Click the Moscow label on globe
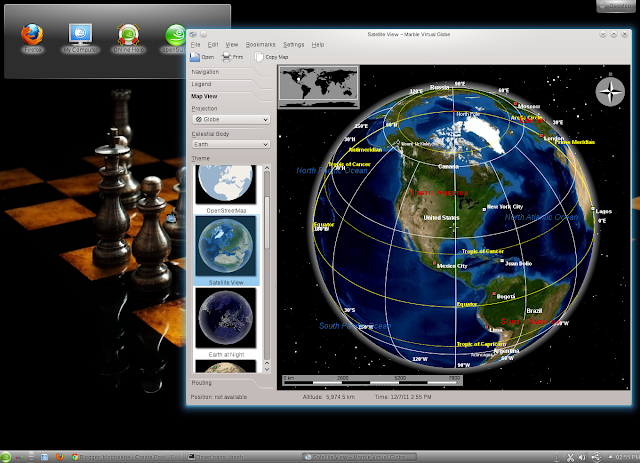Viewport: 640px width, 463px height. (529, 106)
